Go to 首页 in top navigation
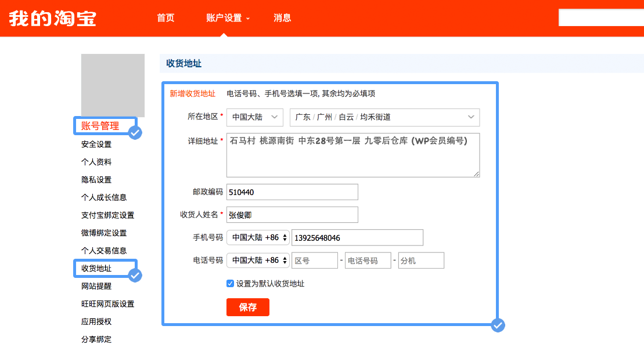644x351 pixels. coord(166,18)
